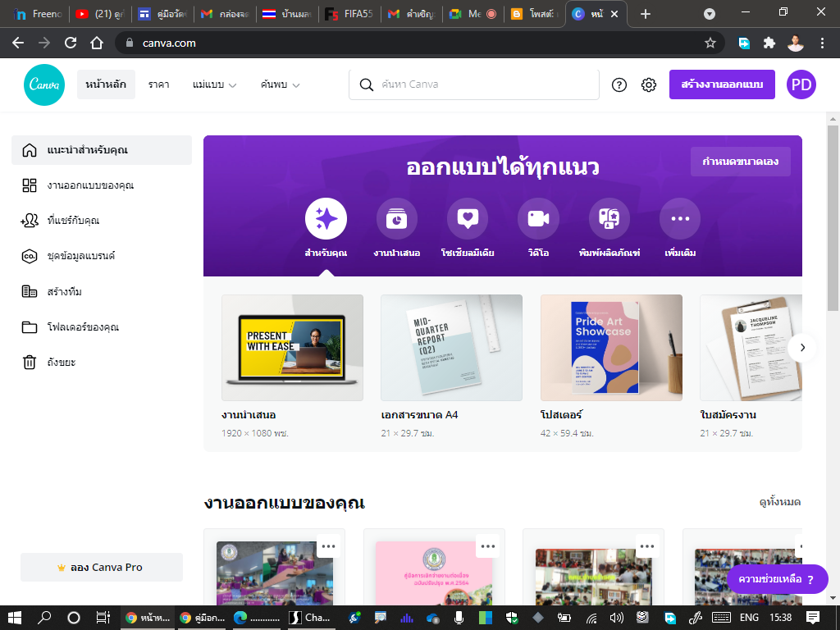Open a new browser tab
The height and width of the screenshot is (630, 840).
point(646,14)
